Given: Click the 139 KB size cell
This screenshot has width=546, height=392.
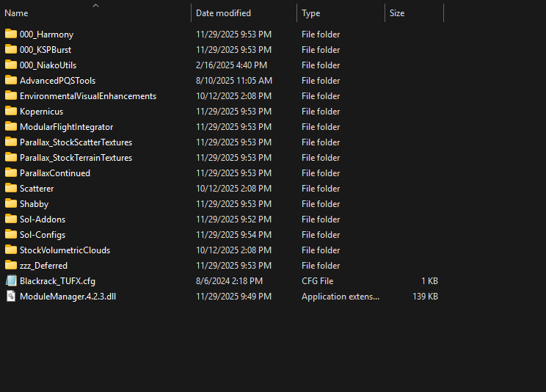Looking at the screenshot, I should pyautogui.click(x=425, y=296).
